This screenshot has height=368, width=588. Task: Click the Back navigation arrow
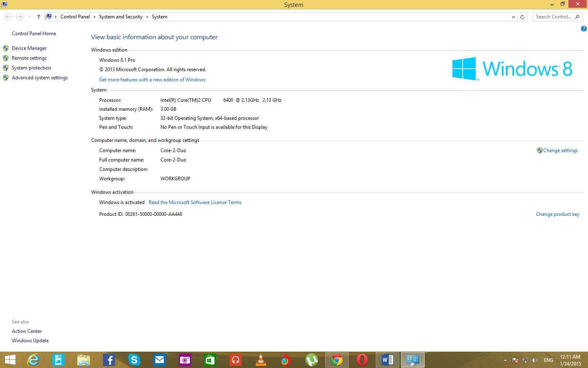point(8,17)
